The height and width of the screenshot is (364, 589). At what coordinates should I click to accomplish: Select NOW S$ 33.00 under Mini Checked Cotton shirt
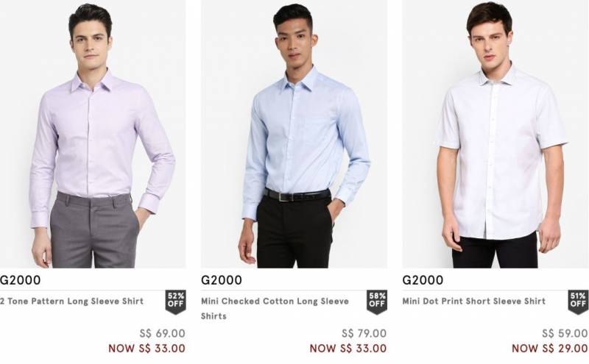pyautogui.click(x=348, y=349)
